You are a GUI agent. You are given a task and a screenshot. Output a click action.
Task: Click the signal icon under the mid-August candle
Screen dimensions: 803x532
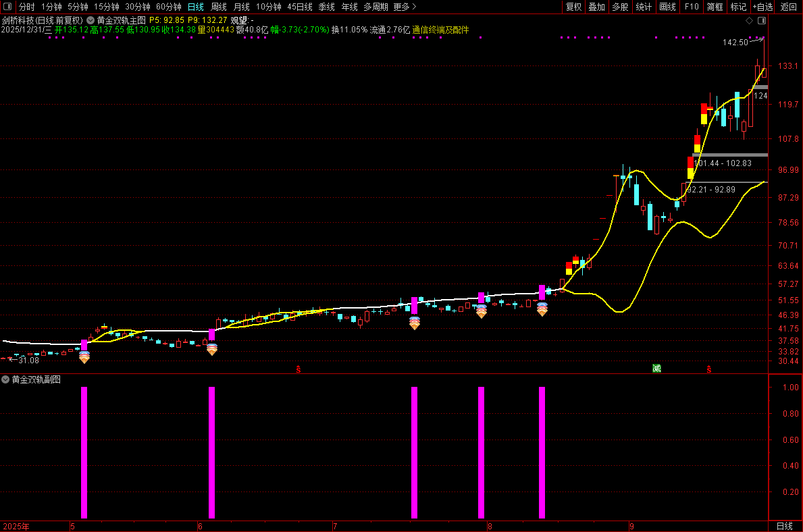pos(542,309)
